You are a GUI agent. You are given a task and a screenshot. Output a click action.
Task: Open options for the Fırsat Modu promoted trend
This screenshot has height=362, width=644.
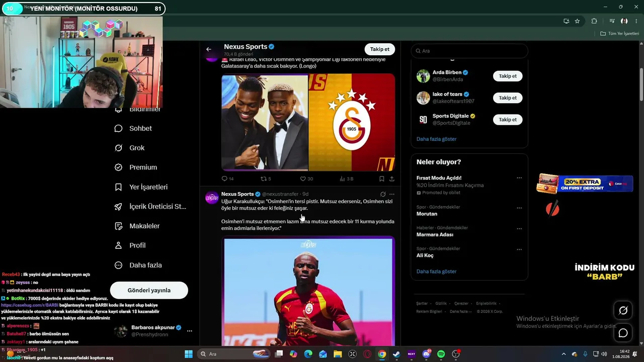[519, 178]
